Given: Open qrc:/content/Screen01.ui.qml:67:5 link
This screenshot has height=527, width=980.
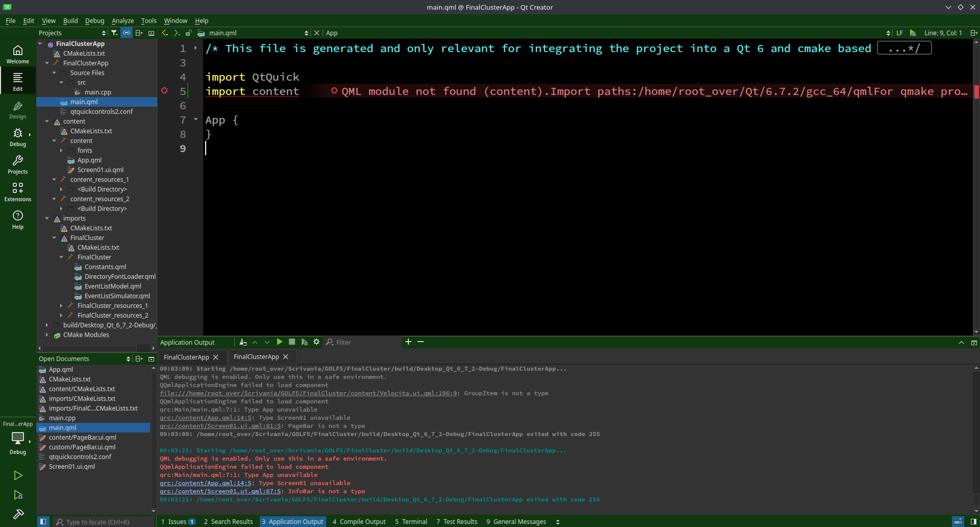Looking at the screenshot, I should pos(220,491).
